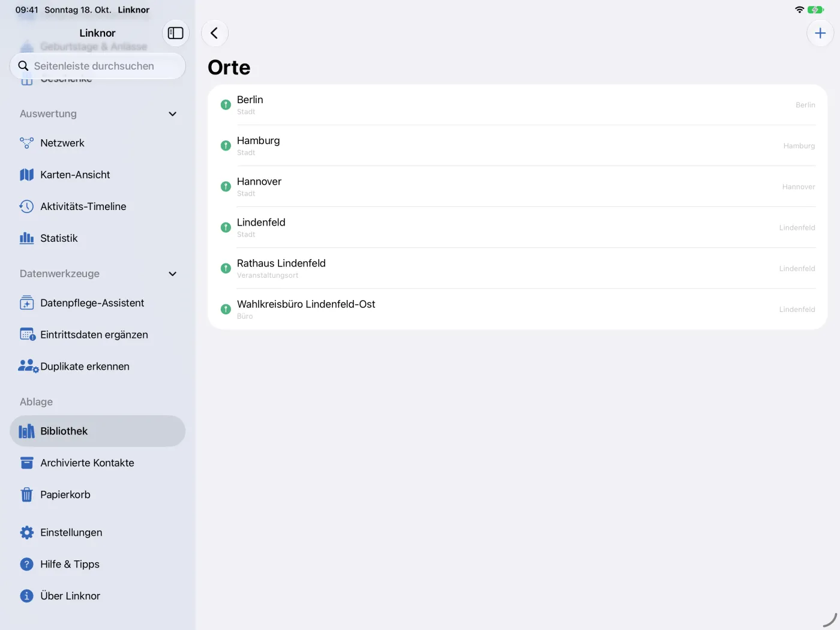Image resolution: width=840 pixels, height=630 pixels.
Task: Open Netzwerk in the sidebar
Action: [x=98, y=143]
